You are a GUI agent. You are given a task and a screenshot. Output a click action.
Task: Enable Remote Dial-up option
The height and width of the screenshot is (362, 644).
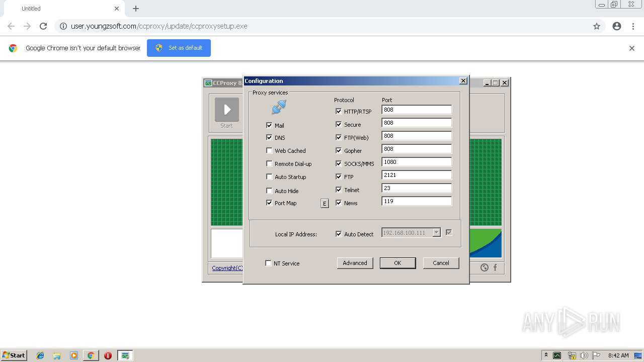pos(269,163)
